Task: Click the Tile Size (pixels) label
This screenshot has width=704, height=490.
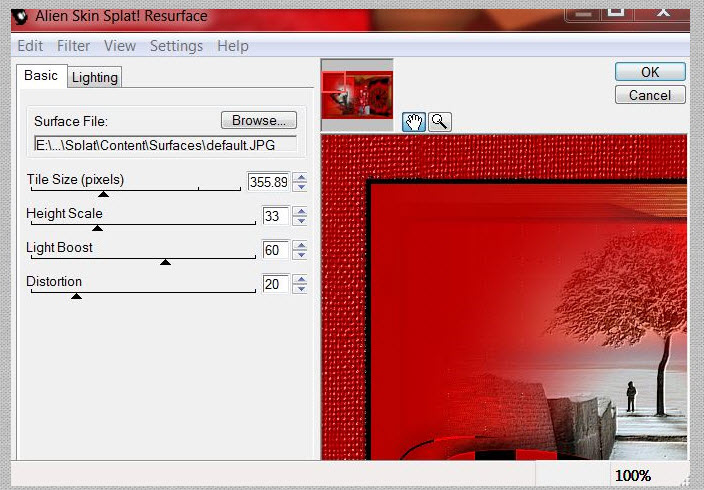Action: click(75, 179)
